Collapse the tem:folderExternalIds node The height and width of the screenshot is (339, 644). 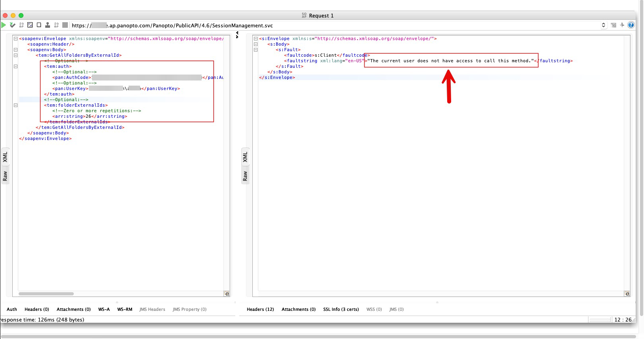click(x=15, y=105)
